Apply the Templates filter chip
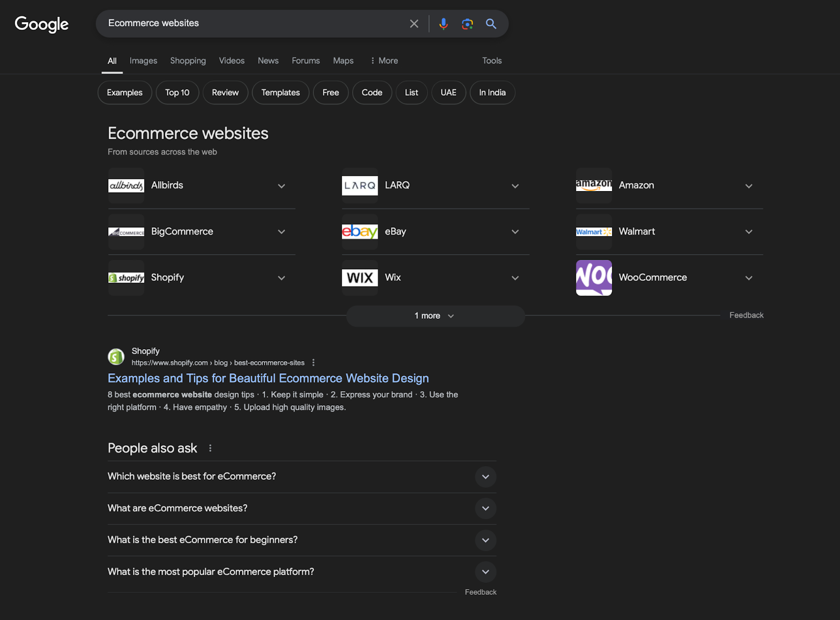This screenshot has height=620, width=840. (280, 93)
